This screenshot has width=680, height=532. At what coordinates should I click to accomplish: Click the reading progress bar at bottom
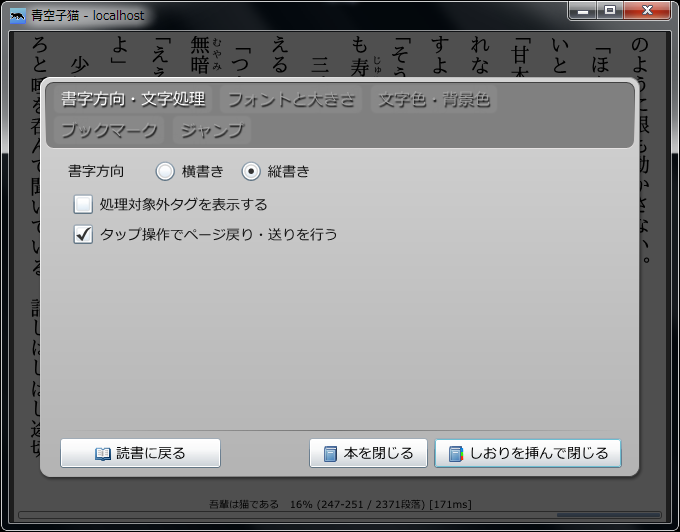coord(340,515)
